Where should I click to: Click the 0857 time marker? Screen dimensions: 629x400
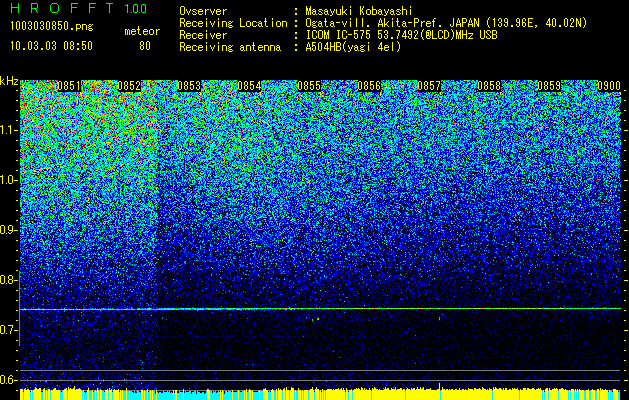[429, 86]
